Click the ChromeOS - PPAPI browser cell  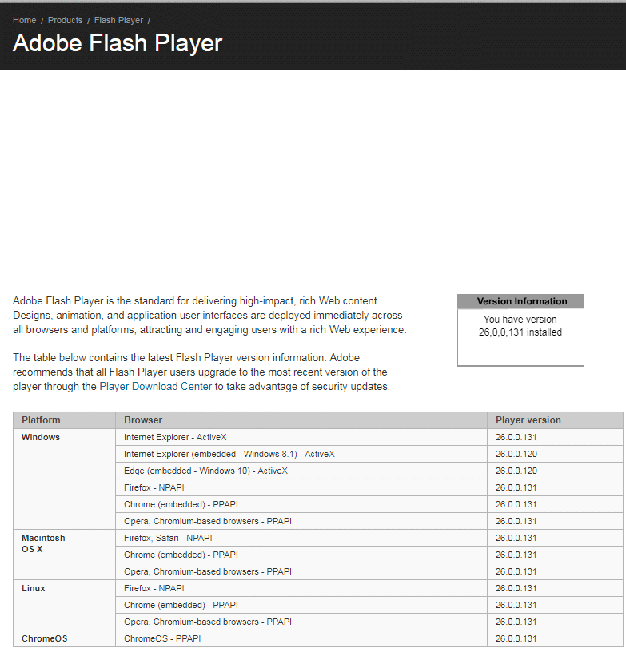point(301,638)
